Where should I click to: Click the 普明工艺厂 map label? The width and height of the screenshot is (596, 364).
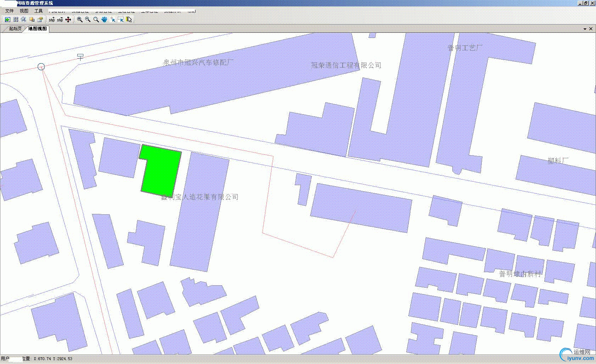(465, 48)
